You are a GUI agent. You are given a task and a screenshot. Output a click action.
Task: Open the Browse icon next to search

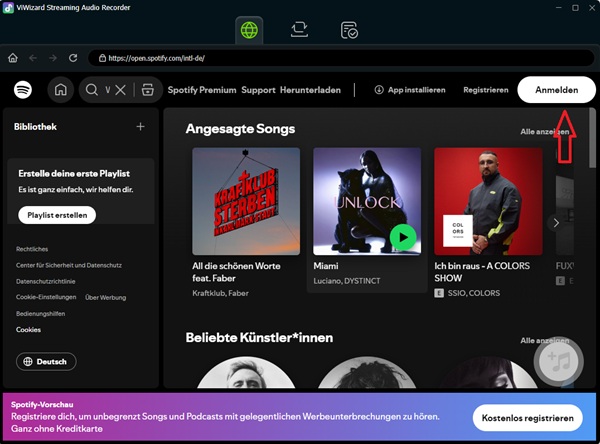click(148, 90)
